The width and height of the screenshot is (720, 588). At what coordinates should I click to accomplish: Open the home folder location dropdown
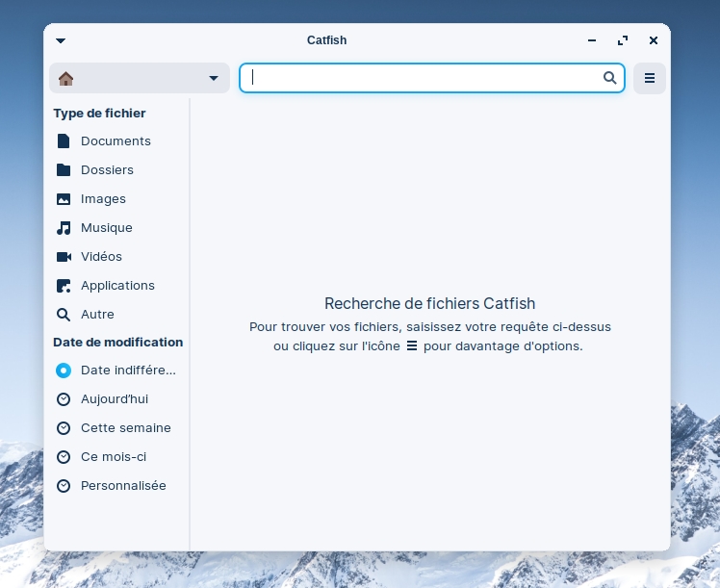pyautogui.click(x=140, y=78)
